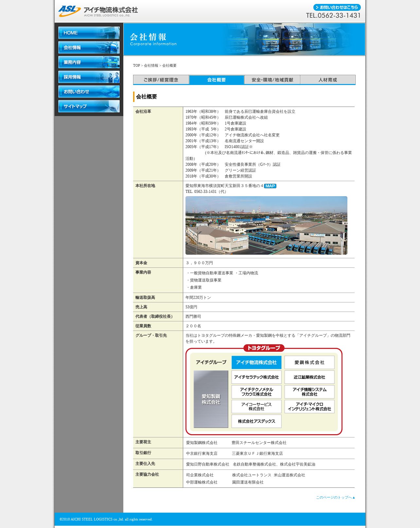
Task: Open サイトマップ from the sidebar
Action: point(89,106)
